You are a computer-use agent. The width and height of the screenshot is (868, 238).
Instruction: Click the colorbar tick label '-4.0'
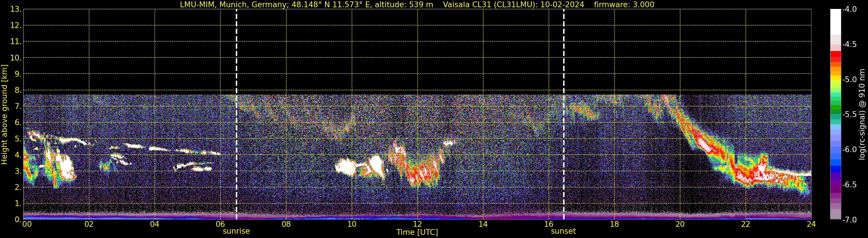tap(850, 10)
